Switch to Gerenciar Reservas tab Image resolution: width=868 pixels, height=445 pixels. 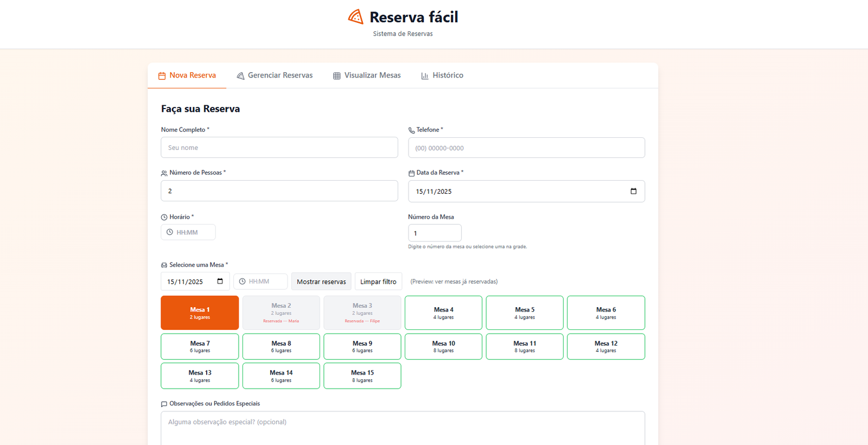coord(275,75)
